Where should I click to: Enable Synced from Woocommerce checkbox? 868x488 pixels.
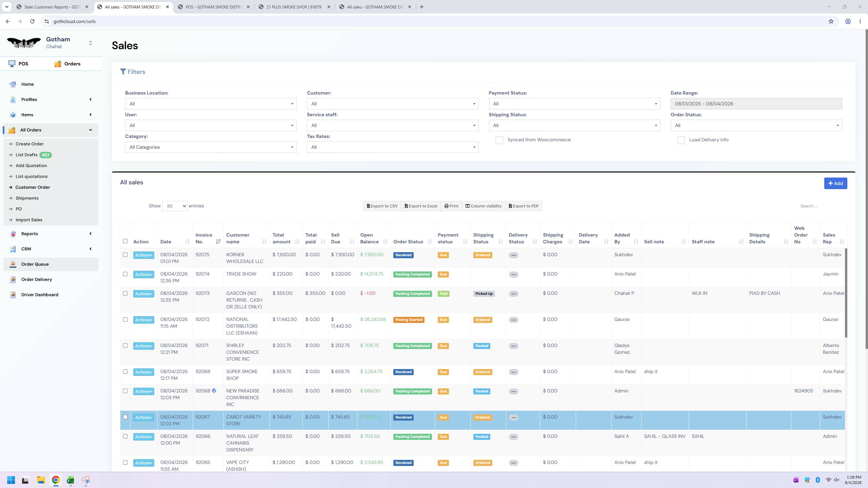tap(499, 140)
